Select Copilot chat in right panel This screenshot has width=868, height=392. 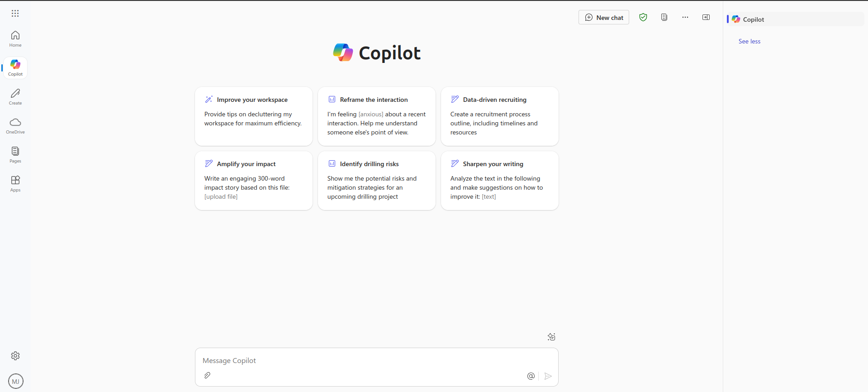click(x=753, y=19)
